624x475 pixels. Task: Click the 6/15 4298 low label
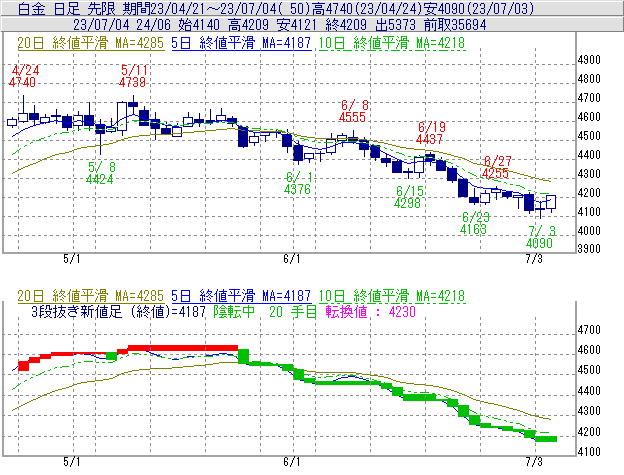(408, 197)
